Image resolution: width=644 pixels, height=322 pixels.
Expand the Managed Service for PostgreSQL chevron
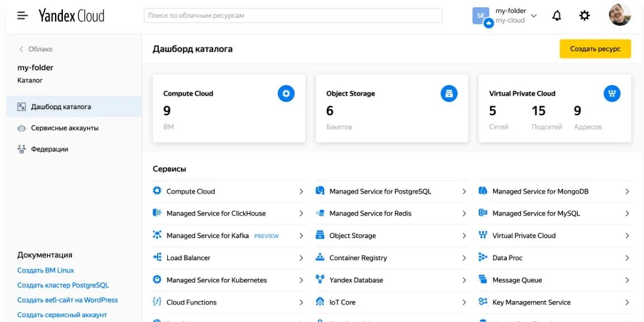coord(464,192)
